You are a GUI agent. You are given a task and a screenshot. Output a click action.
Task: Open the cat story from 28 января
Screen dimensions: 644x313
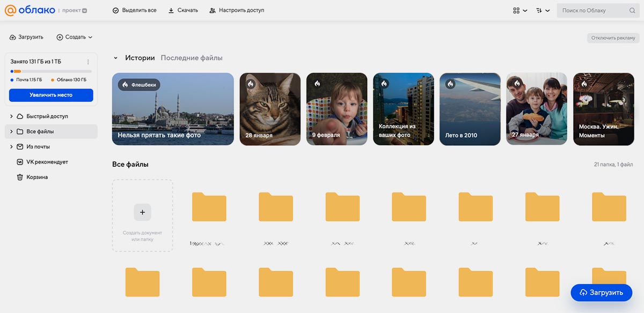[269, 109]
